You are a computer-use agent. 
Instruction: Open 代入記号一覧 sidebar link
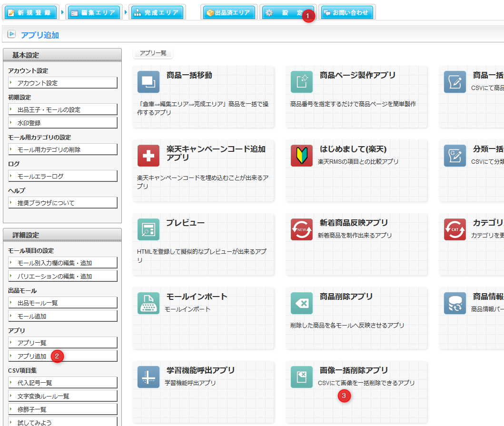pyautogui.click(x=63, y=383)
